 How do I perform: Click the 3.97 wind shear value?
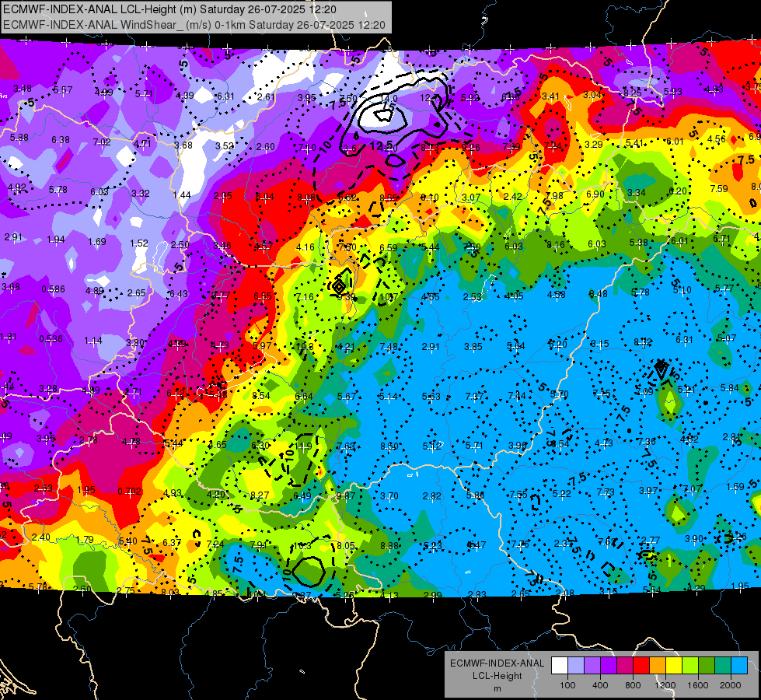[x=648, y=491]
